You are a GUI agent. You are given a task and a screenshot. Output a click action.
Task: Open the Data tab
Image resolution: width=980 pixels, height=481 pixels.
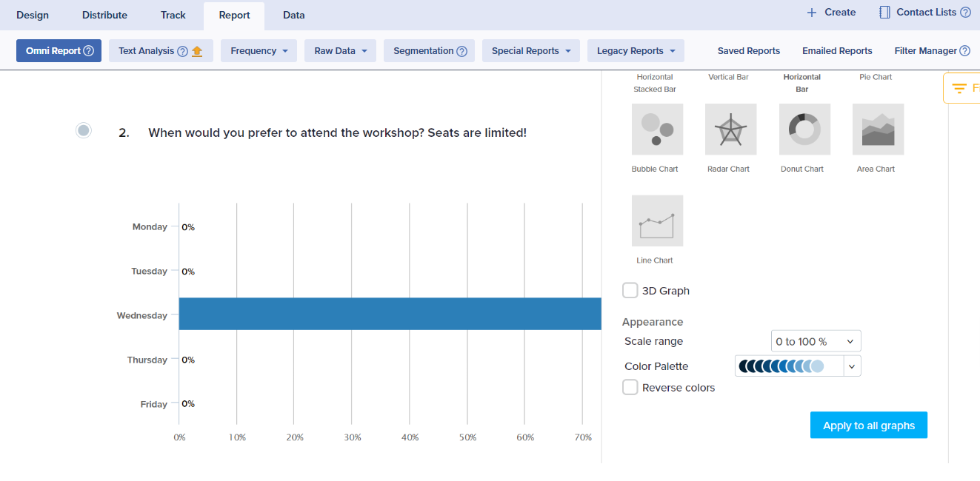293,15
